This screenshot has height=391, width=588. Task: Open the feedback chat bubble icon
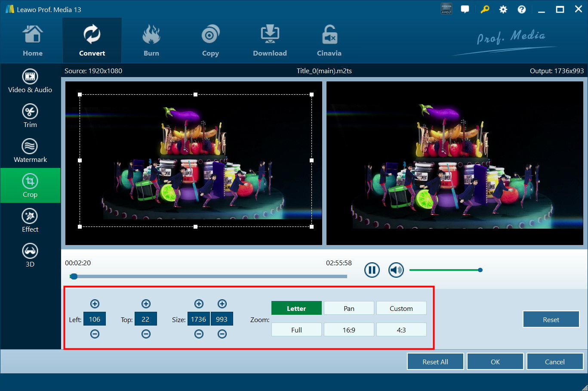click(x=465, y=9)
